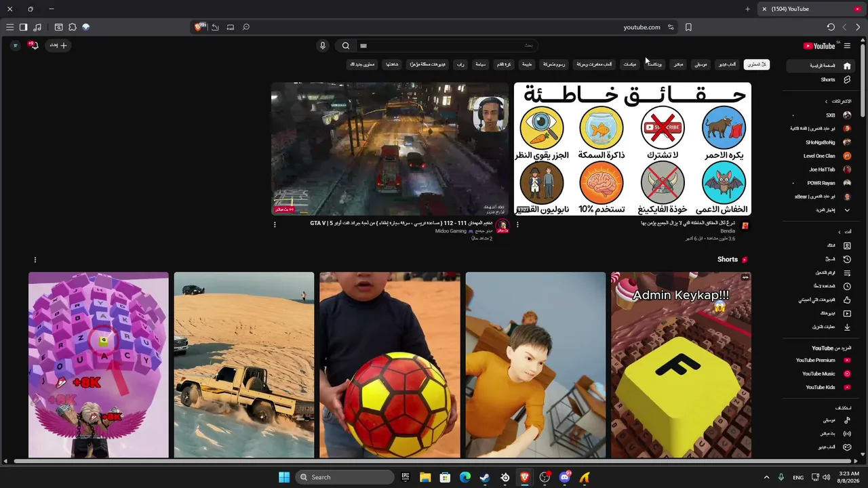Select the راب filter chip

(x=460, y=64)
